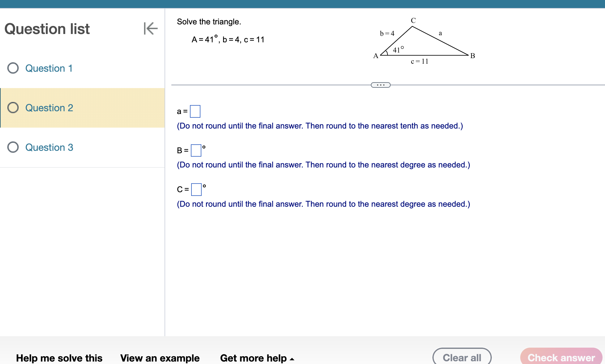Click the highlighted Question 2 entry
The image size is (605, 364).
tap(49, 108)
